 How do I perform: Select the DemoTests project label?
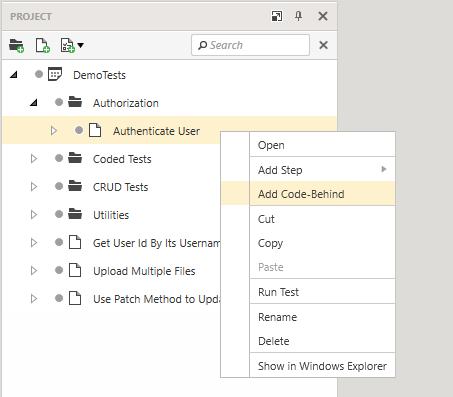99,75
